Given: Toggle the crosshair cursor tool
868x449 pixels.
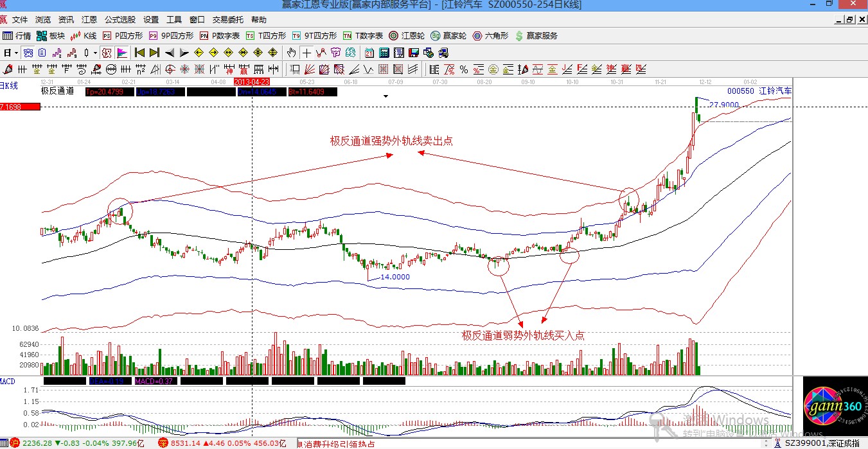Looking at the screenshot, I should point(307,53).
